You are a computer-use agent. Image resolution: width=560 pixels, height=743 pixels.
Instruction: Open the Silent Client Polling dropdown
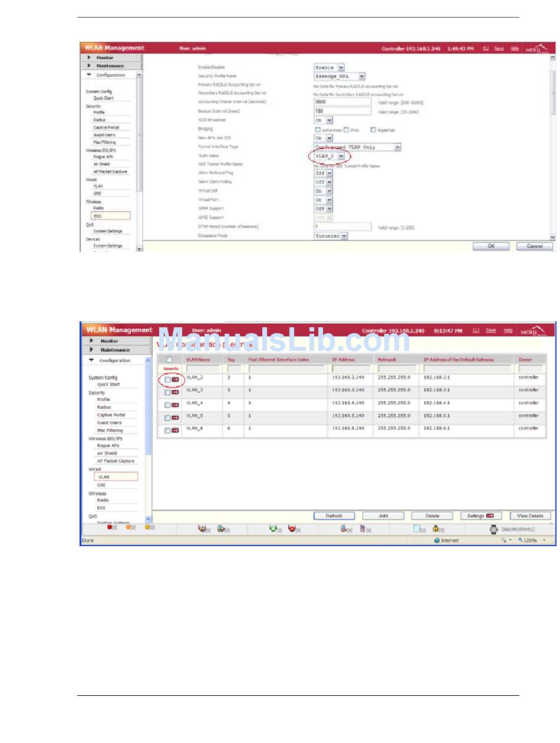point(323,182)
